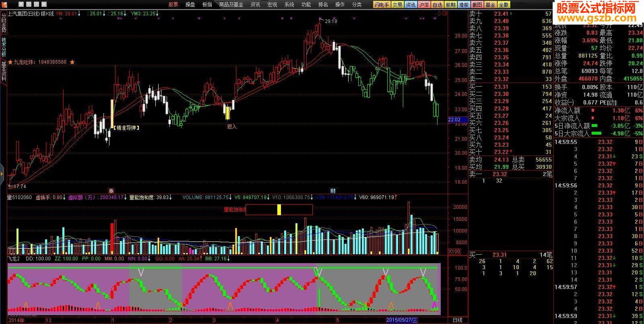This screenshot has width=644, height=324.
Task: Click the 交易 button
Action: point(397,5)
